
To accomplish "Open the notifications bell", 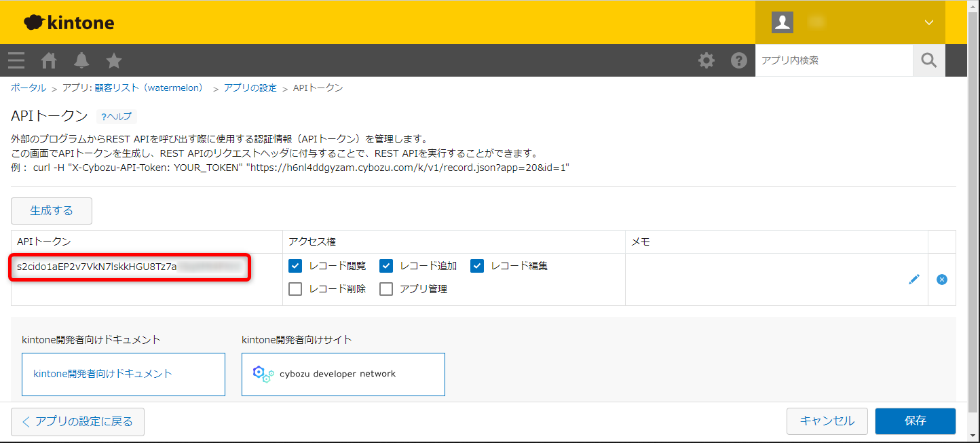I will [x=81, y=60].
